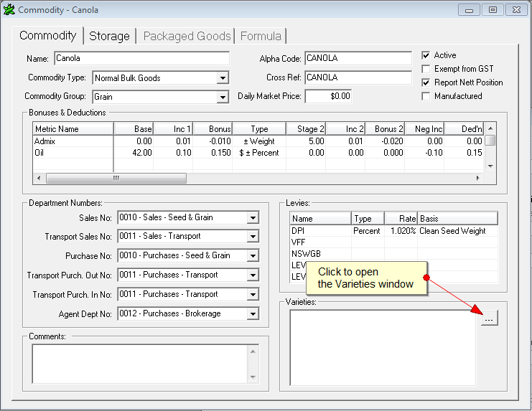Click the Commodity window title bar icon
The width and height of the screenshot is (532, 411).
tap(9, 10)
